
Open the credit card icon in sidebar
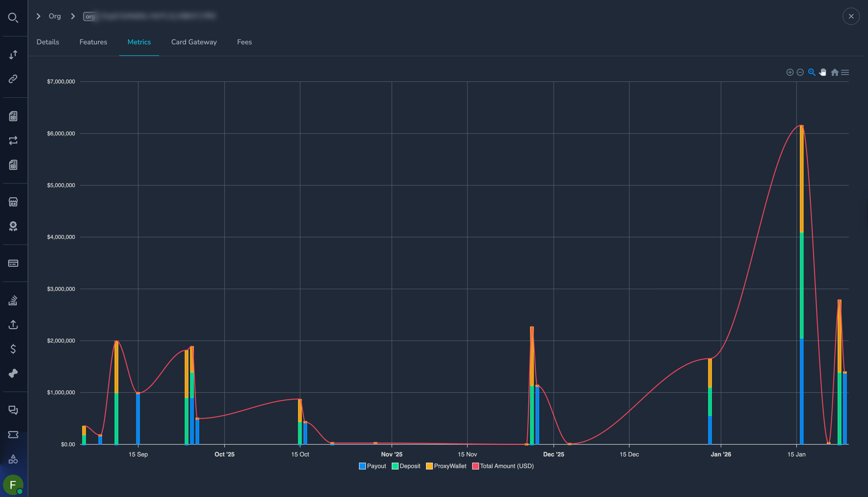pyautogui.click(x=13, y=263)
